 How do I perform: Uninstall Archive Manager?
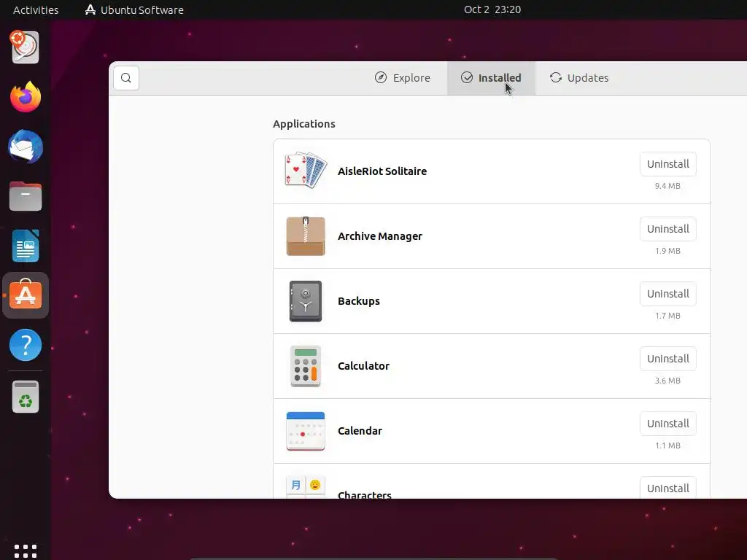pos(668,229)
